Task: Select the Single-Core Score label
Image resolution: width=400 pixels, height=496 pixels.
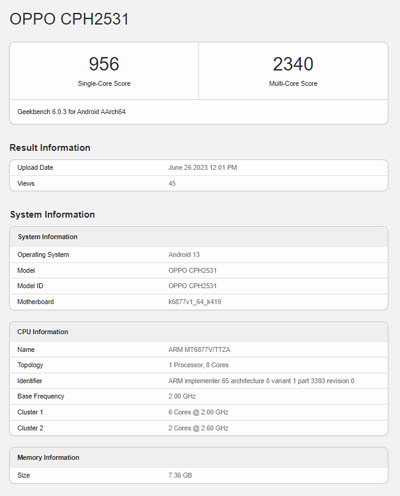Action: 104,84
